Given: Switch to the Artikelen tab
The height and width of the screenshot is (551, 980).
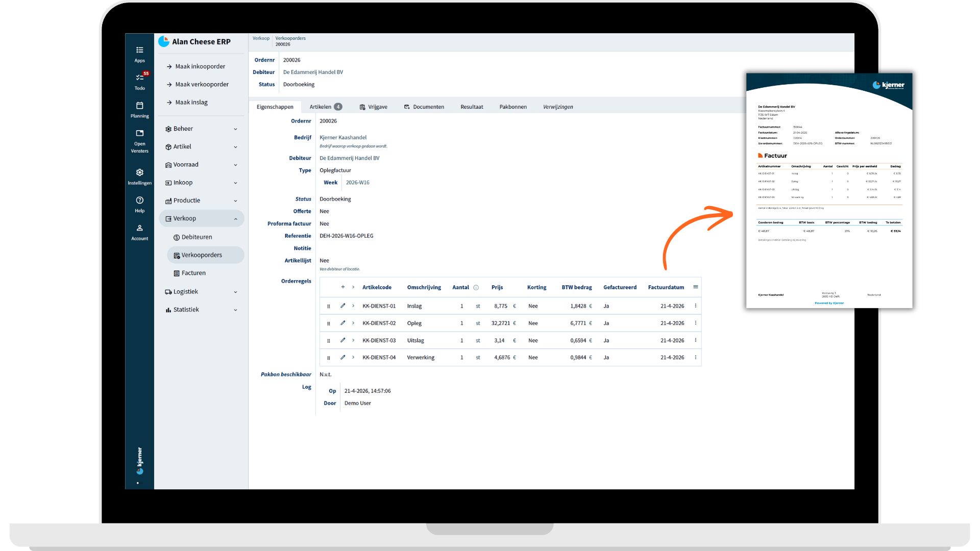Looking at the screenshot, I should pos(326,107).
